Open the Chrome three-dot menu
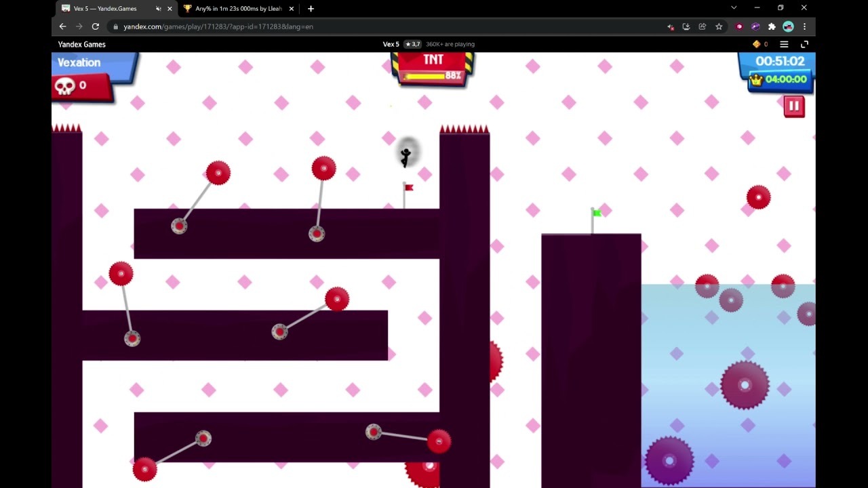Image resolution: width=868 pixels, height=488 pixels. (x=804, y=26)
